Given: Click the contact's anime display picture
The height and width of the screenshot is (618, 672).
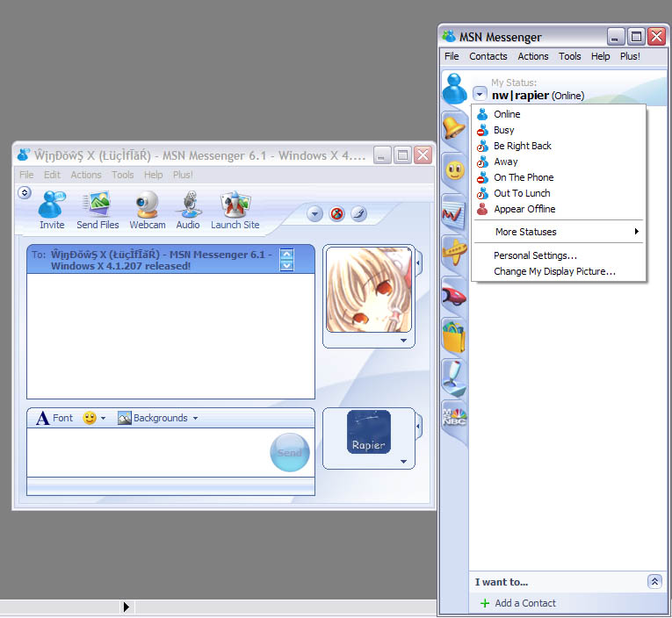Looking at the screenshot, I should [x=369, y=290].
